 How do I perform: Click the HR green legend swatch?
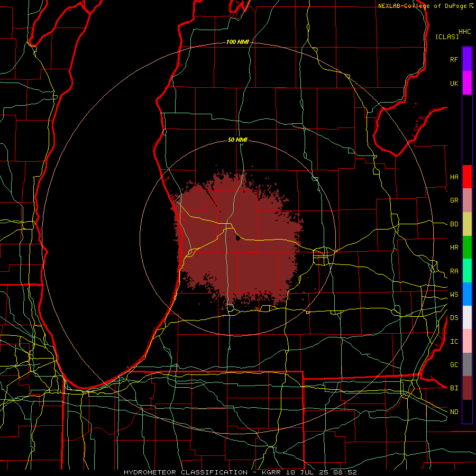tap(467, 248)
